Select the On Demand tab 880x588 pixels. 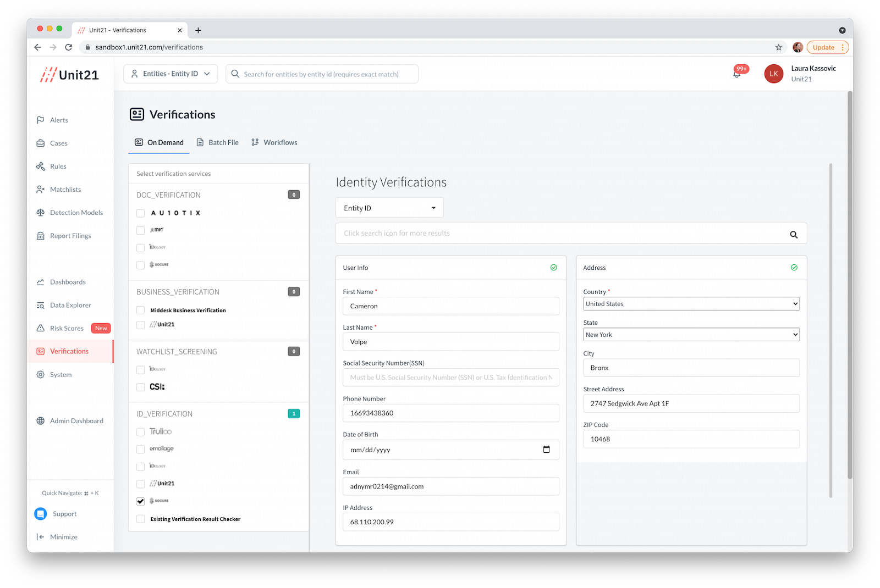click(x=159, y=142)
